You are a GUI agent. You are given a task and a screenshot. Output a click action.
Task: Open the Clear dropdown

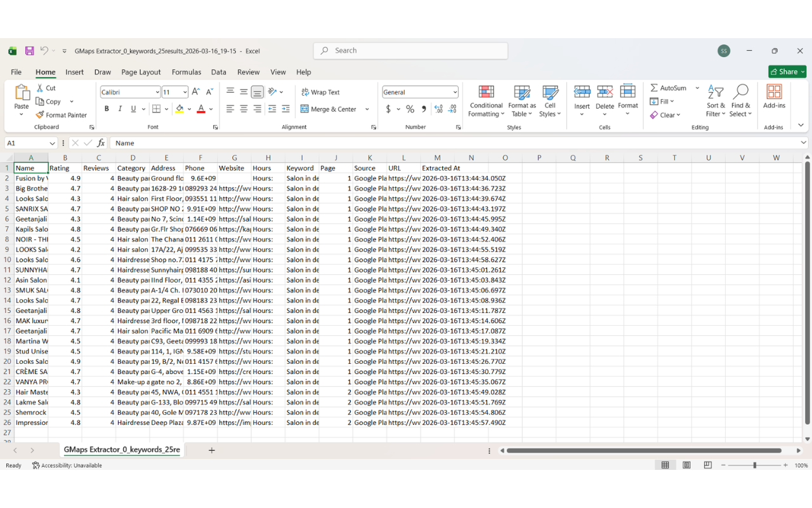tap(665, 115)
